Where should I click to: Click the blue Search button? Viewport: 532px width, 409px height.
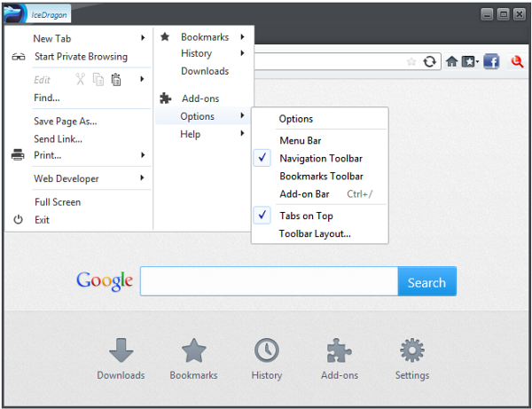pos(426,281)
